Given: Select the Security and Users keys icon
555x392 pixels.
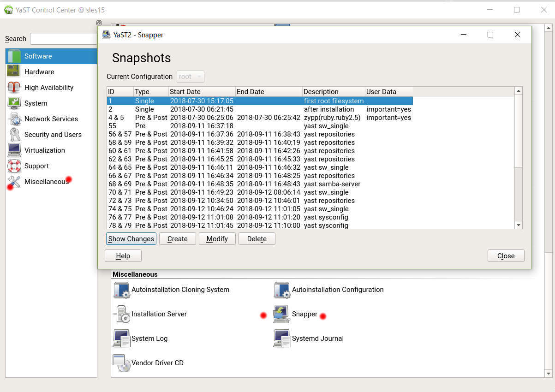Looking at the screenshot, I should click(x=14, y=134).
